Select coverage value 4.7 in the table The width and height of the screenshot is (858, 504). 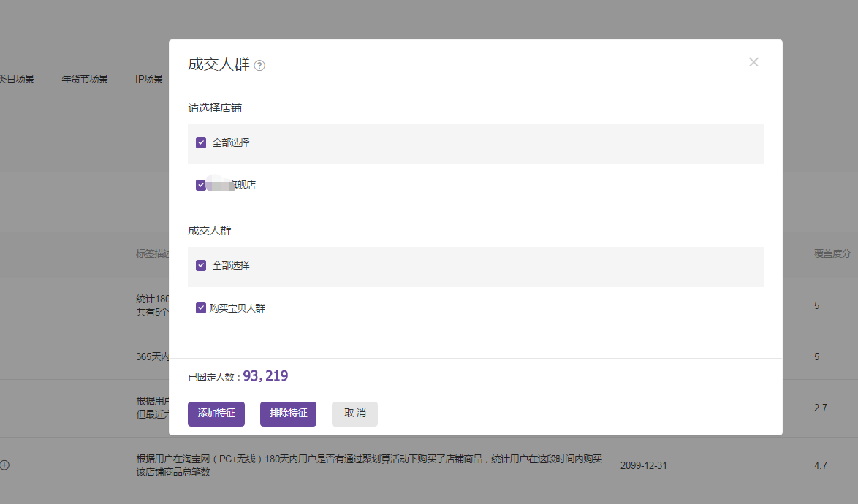click(x=820, y=466)
